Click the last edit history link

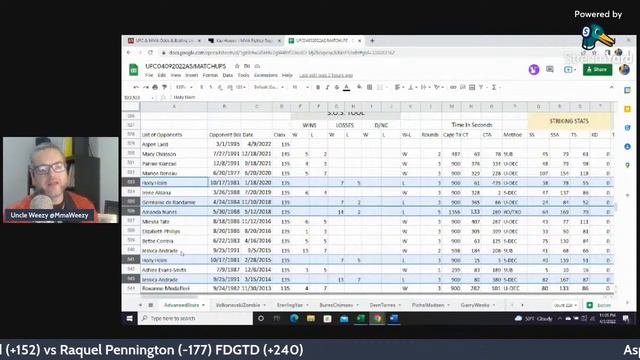(x=326, y=76)
